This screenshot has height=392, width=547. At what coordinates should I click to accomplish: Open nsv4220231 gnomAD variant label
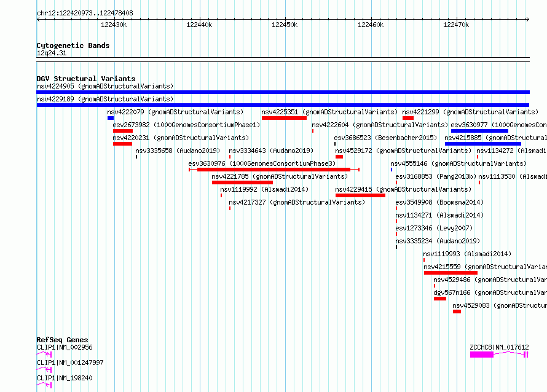[181, 138]
